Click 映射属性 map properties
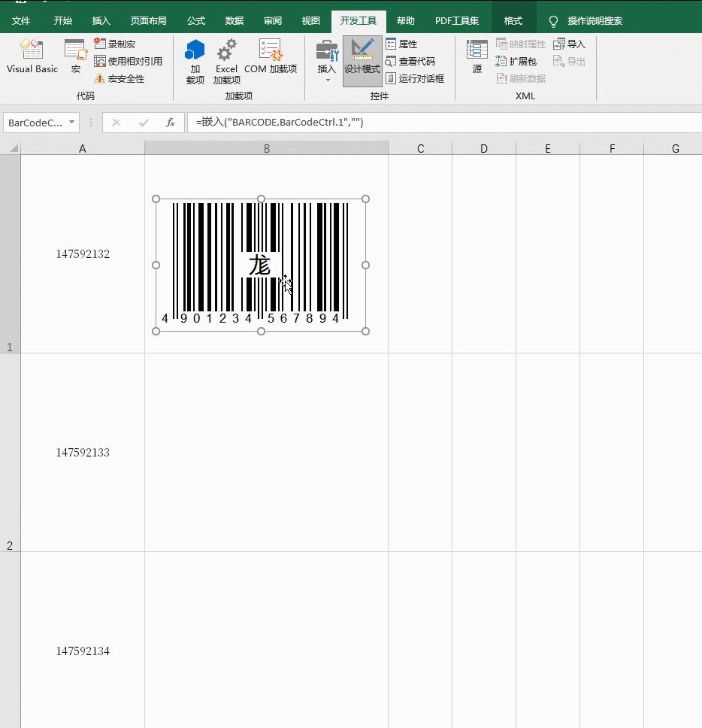The width and height of the screenshot is (702, 728). click(521, 44)
